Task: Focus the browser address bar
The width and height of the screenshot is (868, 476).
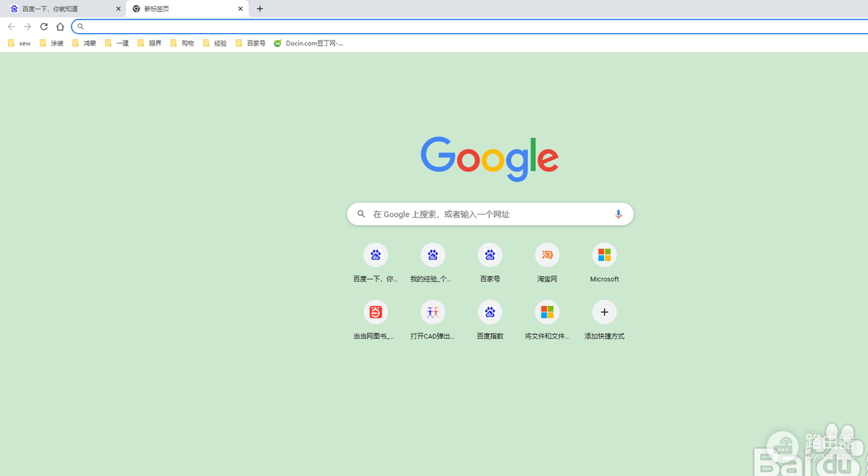Action: 470,27
